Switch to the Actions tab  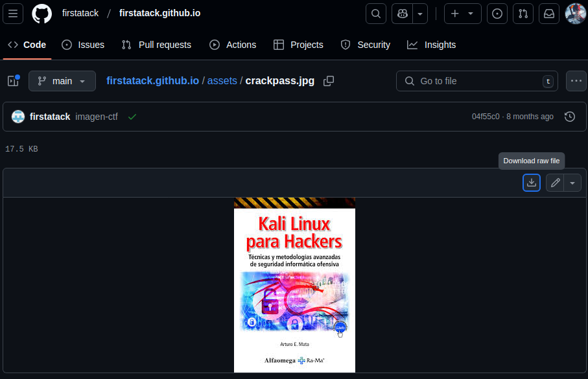(x=233, y=45)
